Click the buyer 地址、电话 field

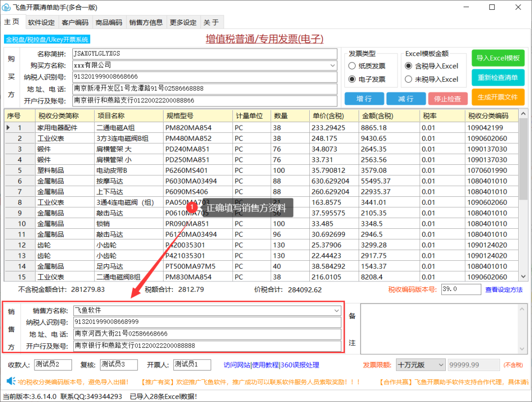click(204, 89)
